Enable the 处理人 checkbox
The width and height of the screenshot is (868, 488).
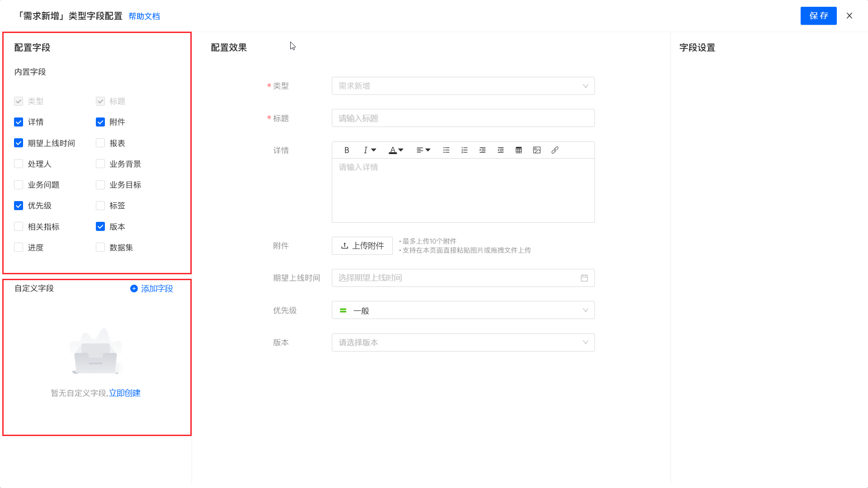(19, 164)
